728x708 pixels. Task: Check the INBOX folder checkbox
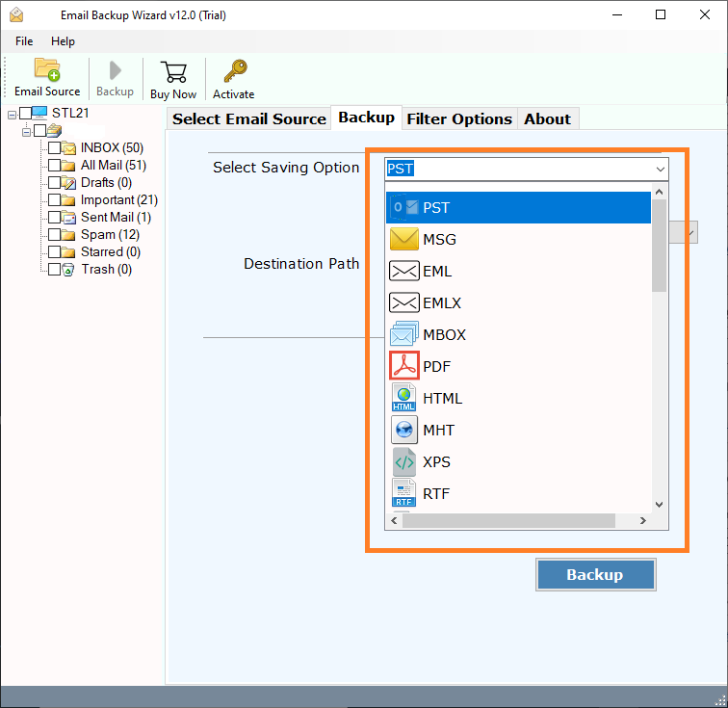[x=55, y=148]
